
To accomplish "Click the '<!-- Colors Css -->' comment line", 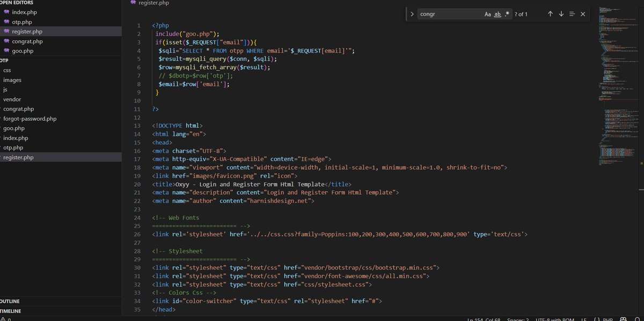I will click(184, 293).
